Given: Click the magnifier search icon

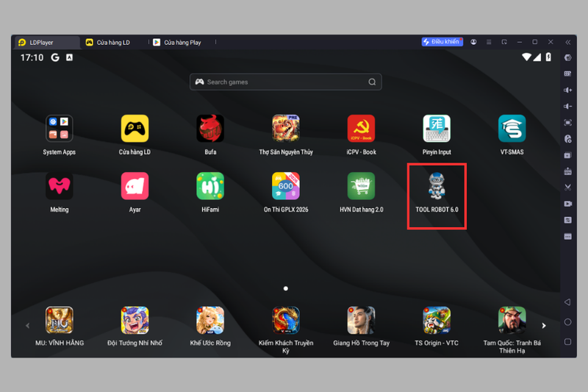Looking at the screenshot, I should click(x=372, y=82).
